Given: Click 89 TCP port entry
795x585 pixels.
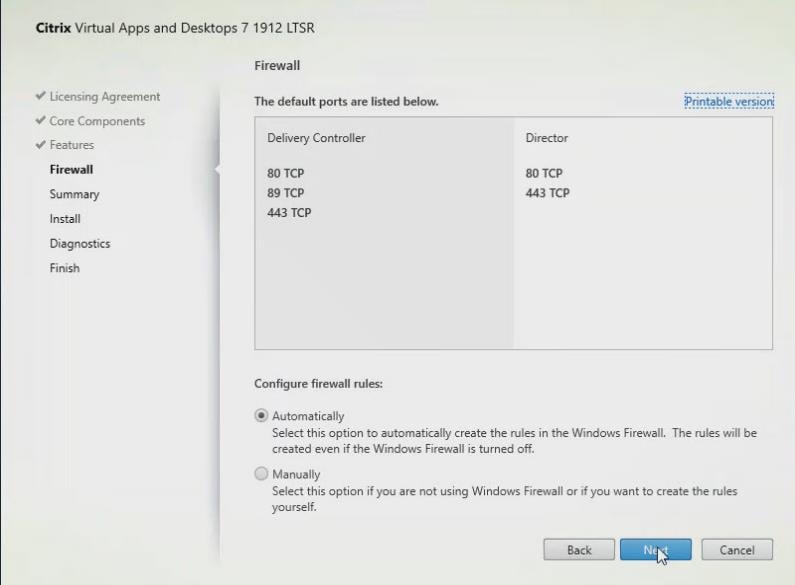Looking at the screenshot, I should [286, 193].
